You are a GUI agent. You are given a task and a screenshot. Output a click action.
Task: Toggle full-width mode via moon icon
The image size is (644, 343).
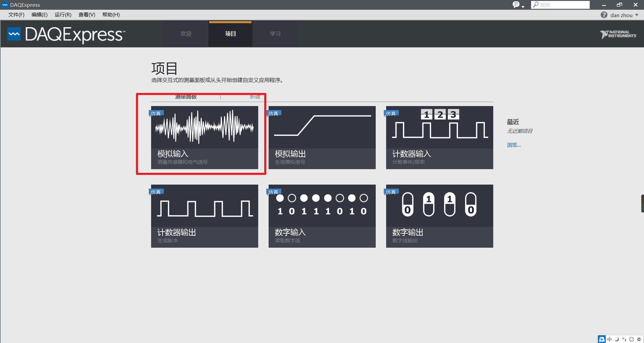click(617, 339)
